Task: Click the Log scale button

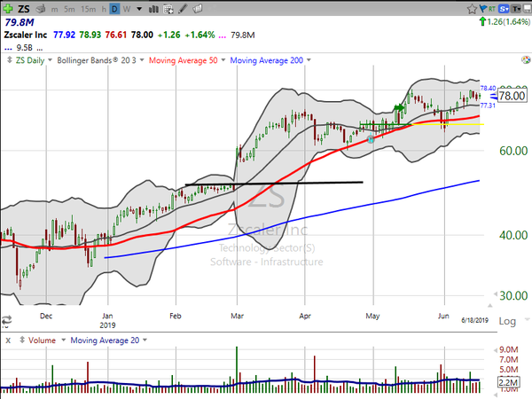Action: pyautogui.click(x=507, y=321)
